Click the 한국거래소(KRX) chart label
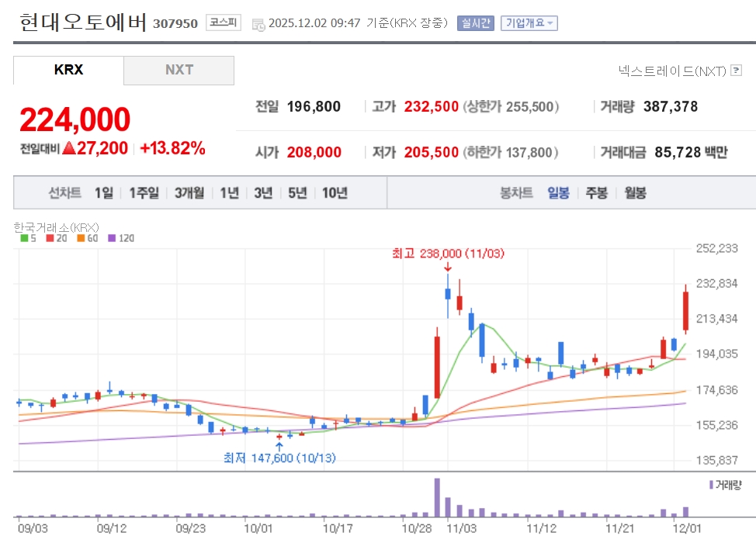The image size is (756, 553). (x=57, y=227)
